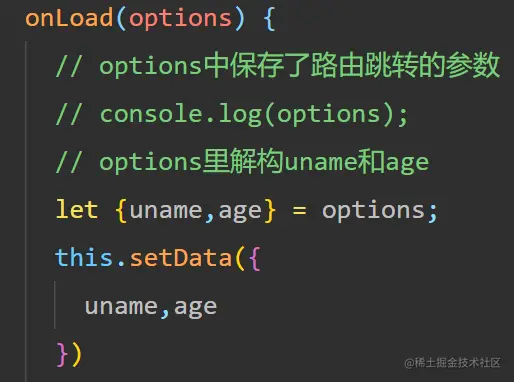
Task: Click the let keyword
Action: pyautogui.click(x=77, y=210)
